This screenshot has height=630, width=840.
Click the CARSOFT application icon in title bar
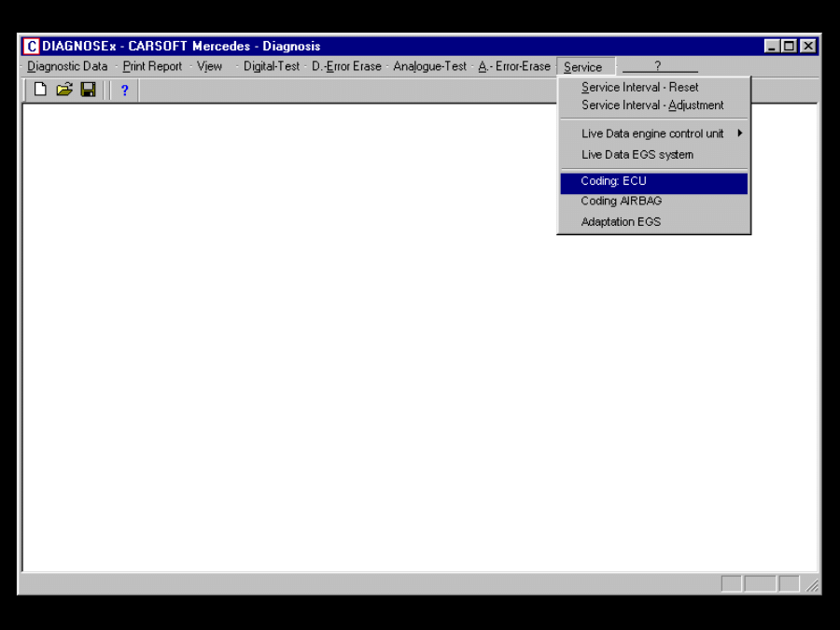[32, 46]
